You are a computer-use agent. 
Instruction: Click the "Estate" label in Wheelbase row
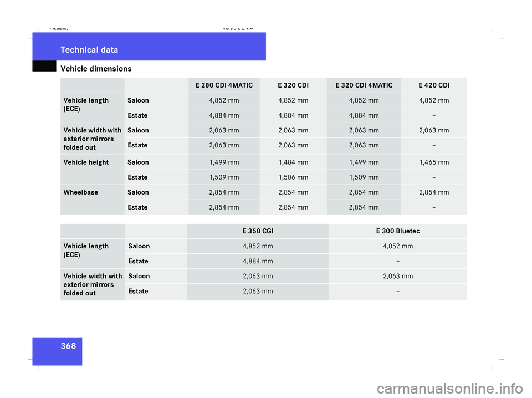click(137, 207)
